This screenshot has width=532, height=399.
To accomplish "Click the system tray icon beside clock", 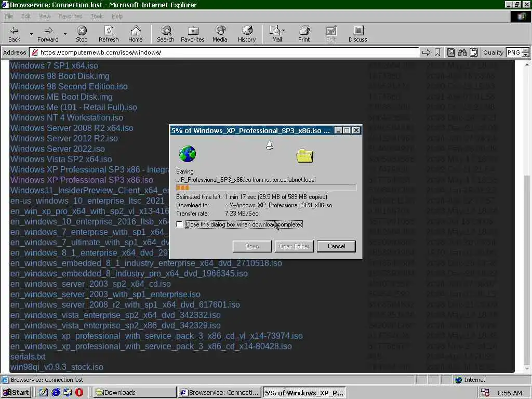I will click(x=485, y=393).
